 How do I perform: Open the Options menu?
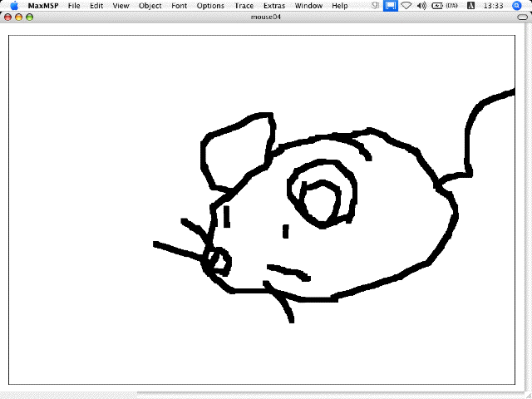[210, 6]
